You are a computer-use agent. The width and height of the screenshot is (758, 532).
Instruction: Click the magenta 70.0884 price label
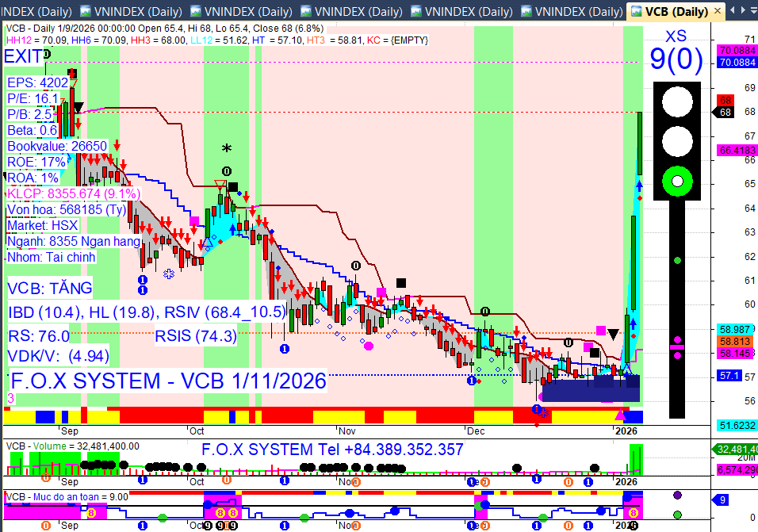pos(737,50)
